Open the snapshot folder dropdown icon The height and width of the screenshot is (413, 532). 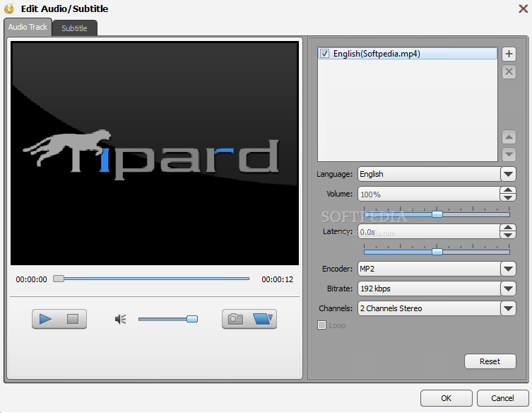[263, 319]
